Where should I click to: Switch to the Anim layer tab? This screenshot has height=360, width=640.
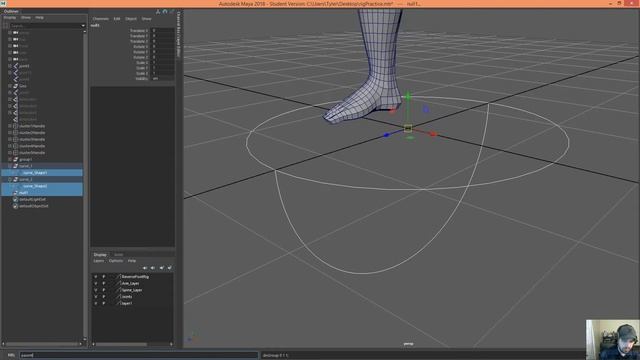[x=118, y=255]
